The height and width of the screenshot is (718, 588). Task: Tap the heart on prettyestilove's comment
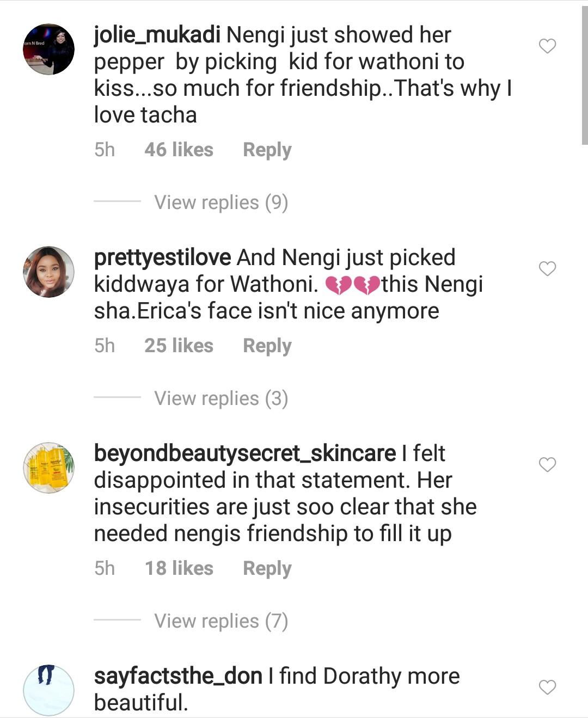(x=547, y=268)
